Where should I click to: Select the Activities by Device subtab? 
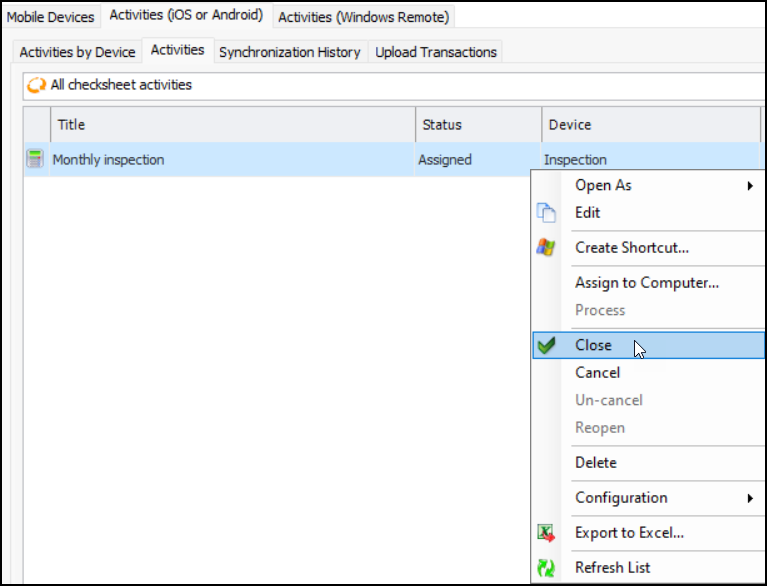(x=77, y=52)
